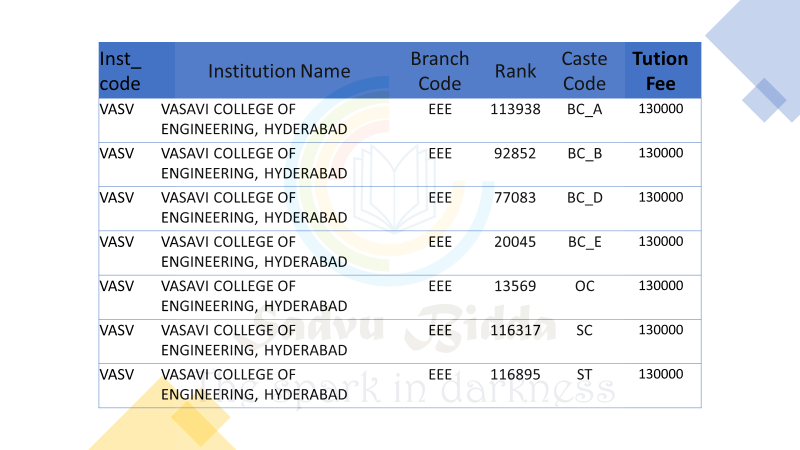Click the institution name in the SC row
Viewport: 800px width, 450px height.
(254, 340)
